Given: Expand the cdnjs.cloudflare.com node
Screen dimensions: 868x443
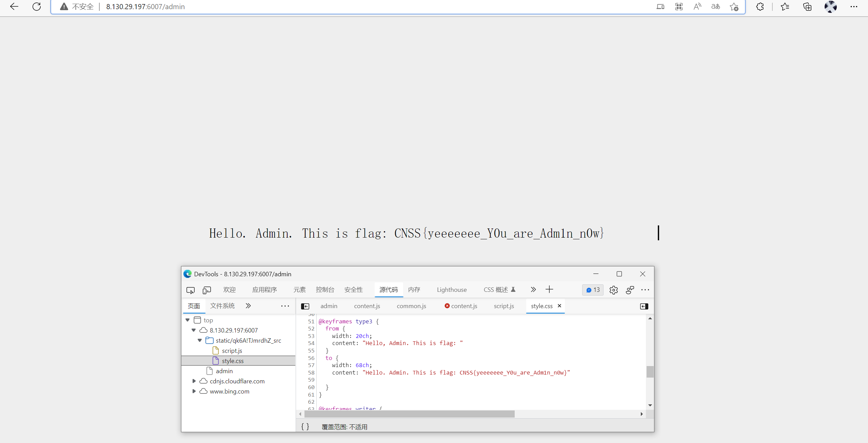Looking at the screenshot, I should coord(194,381).
